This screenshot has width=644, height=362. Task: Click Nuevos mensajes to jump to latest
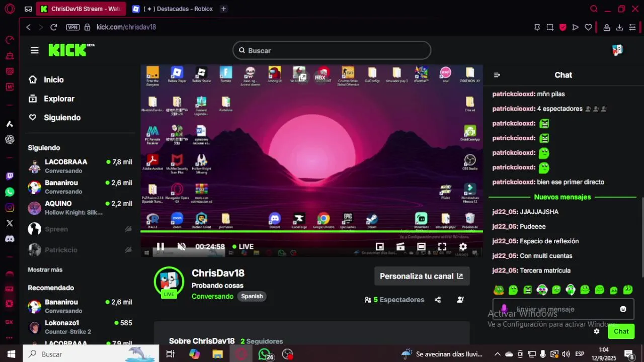tap(562, 197)
